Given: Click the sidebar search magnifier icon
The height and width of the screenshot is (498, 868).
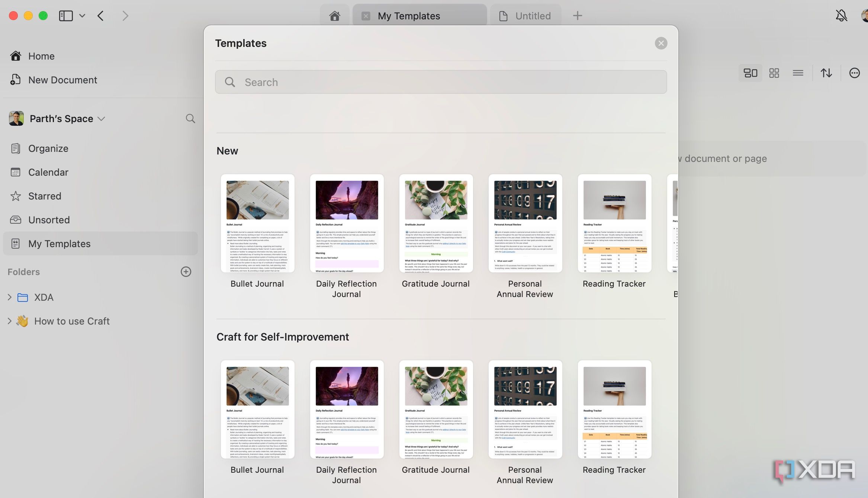Looking at the screenshot, I should [x=190, y=119].
